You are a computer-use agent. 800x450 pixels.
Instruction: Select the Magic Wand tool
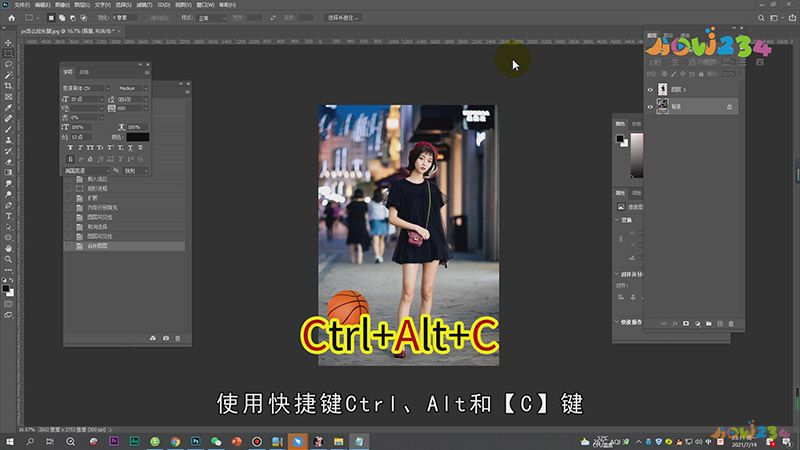pos(8,75)
